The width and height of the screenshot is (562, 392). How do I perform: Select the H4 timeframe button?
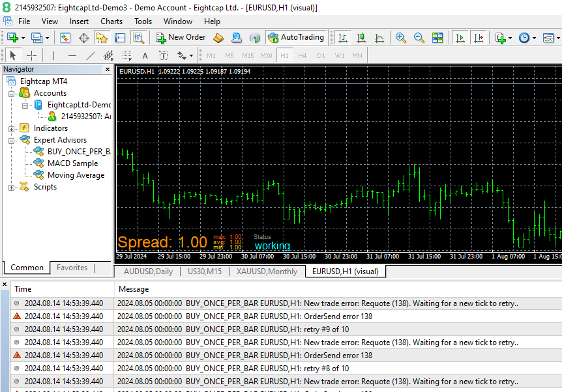tap(302, 55)
